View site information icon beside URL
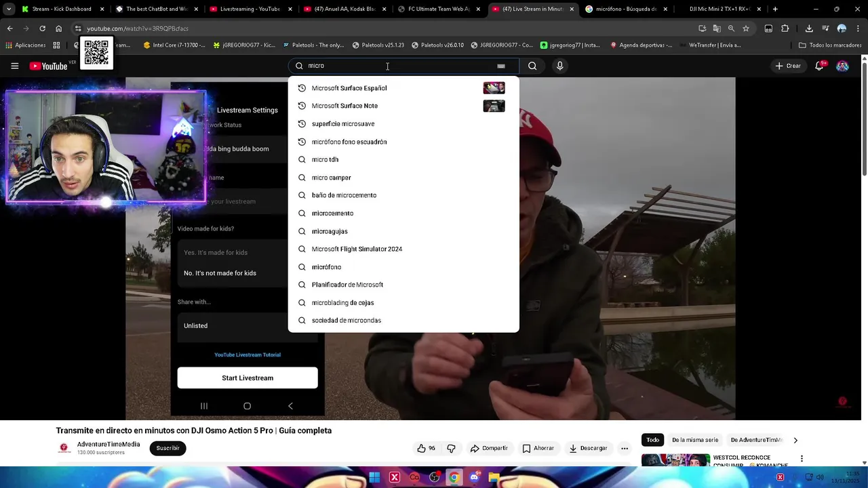The image size is (868, 488). [78, 28]
